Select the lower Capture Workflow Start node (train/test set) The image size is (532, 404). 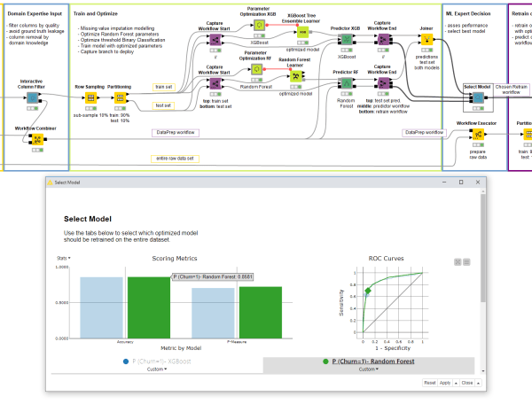(x=215, y=83)
